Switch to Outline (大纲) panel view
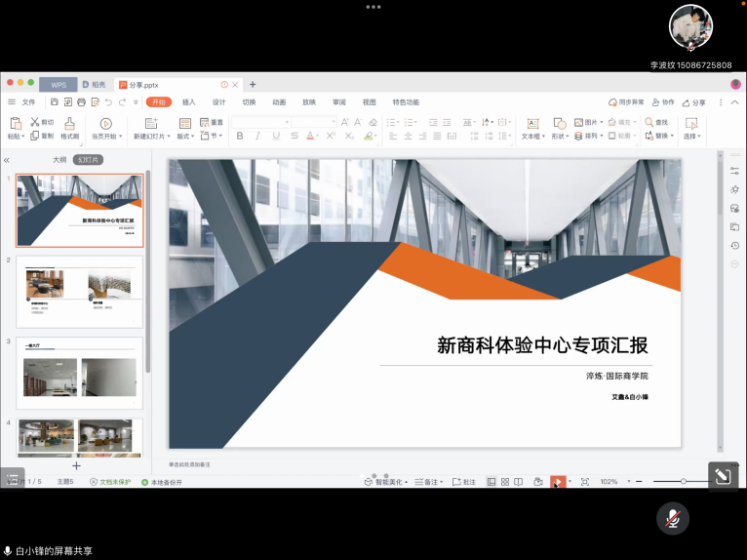 tap(59, 160)
